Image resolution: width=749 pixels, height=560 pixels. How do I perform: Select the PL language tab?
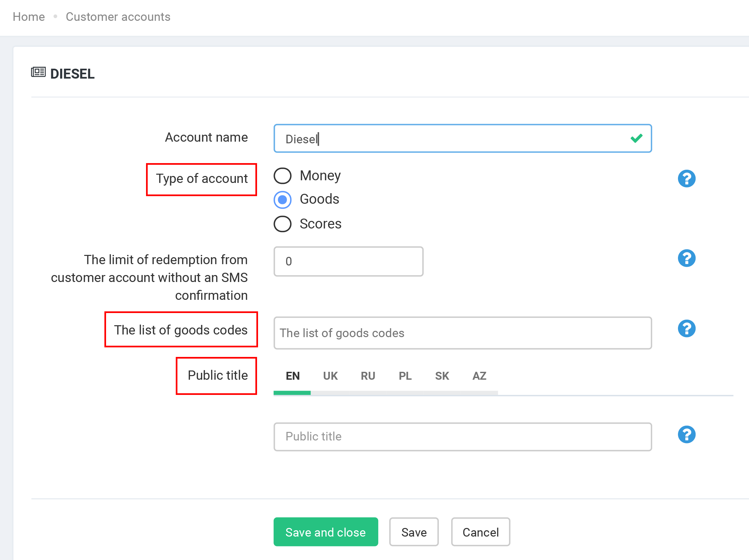click(x=405, y=376)
